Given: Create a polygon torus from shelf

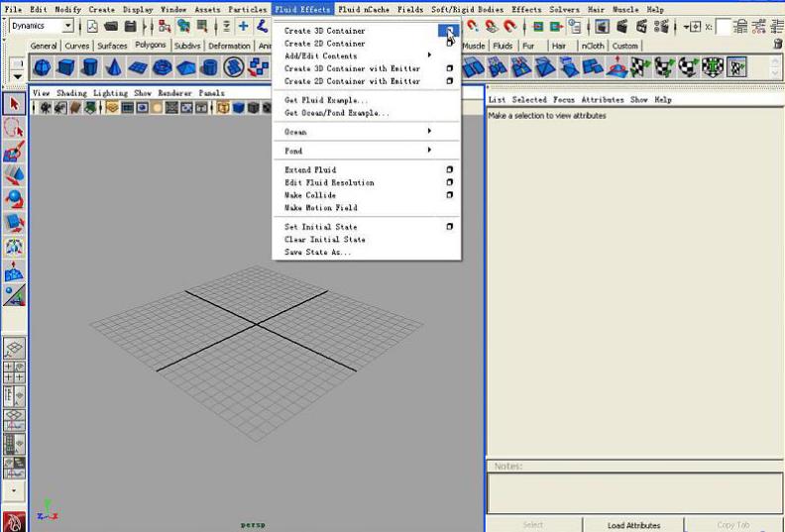Looking at the screenshot, I should pyautogui.click(x=162, y=67).
